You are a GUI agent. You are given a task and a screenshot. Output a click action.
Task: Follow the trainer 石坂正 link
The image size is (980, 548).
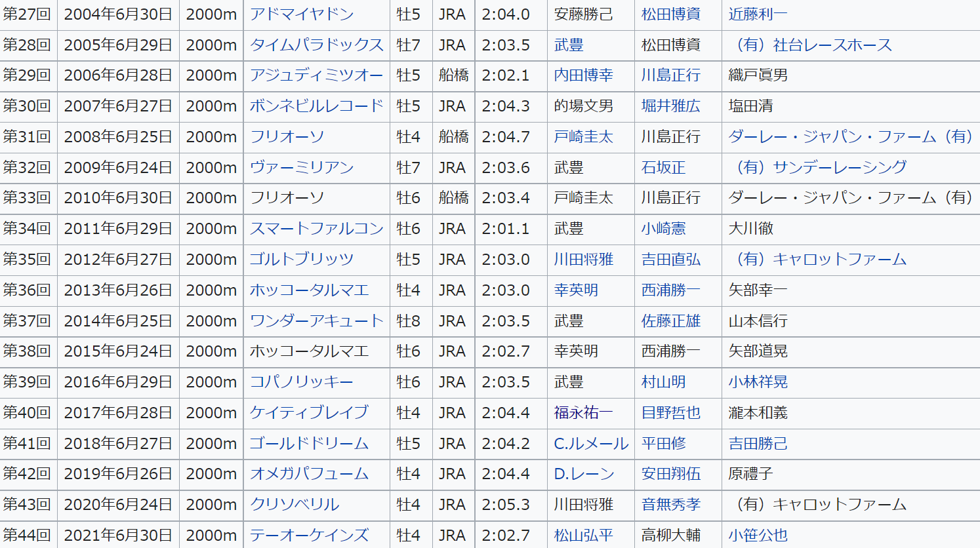coord(664,167)
